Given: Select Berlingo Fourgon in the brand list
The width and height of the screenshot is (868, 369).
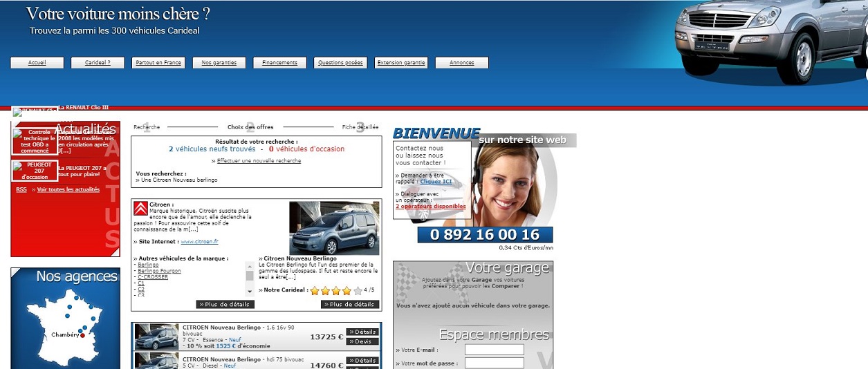Looking at the screenshot, I should [x=159, y=271].
